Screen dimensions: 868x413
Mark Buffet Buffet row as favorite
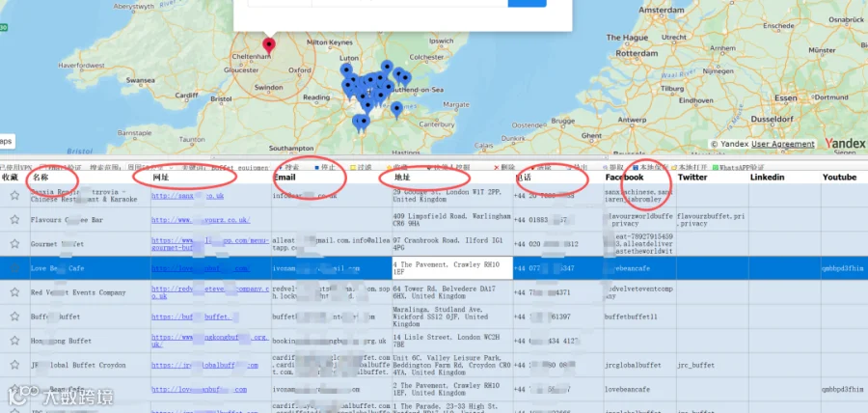14,317
